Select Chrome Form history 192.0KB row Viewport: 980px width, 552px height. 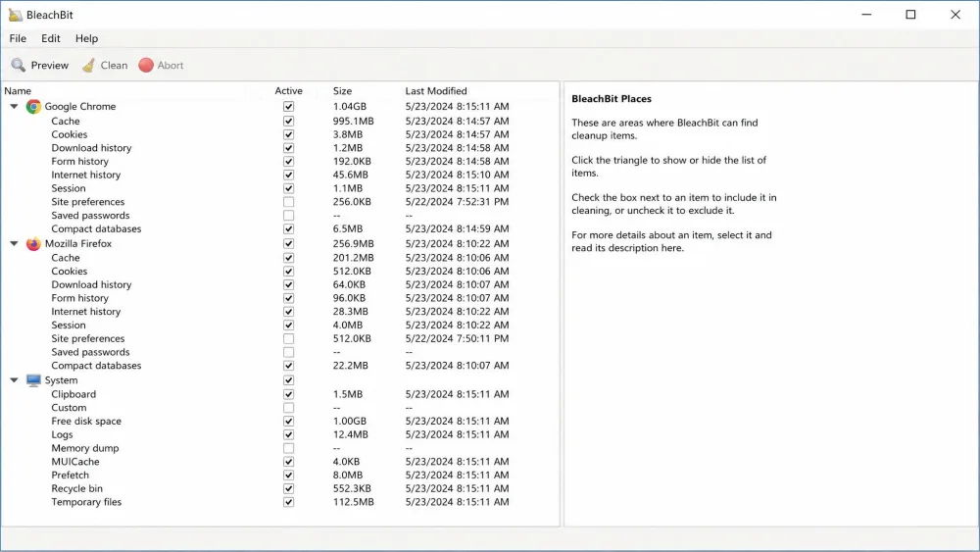(x=280, y=162)
